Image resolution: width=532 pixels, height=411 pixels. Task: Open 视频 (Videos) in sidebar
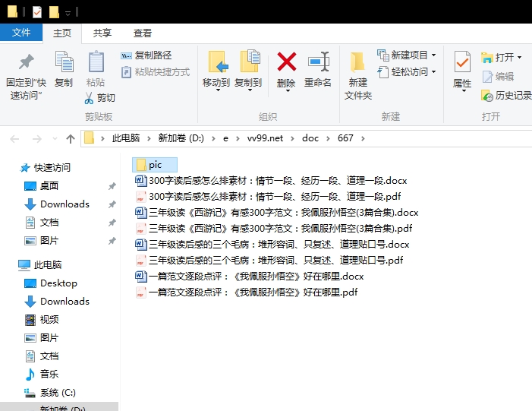click(x=42, y=319)
